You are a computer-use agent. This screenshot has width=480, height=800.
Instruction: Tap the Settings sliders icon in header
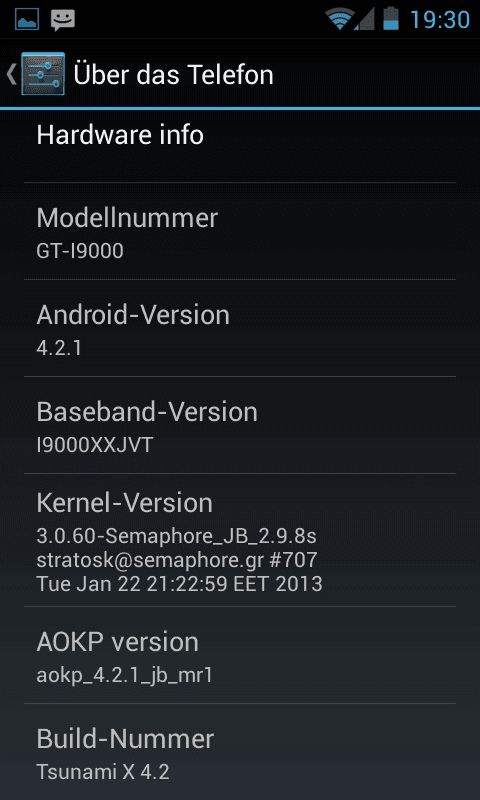[43, 74]
